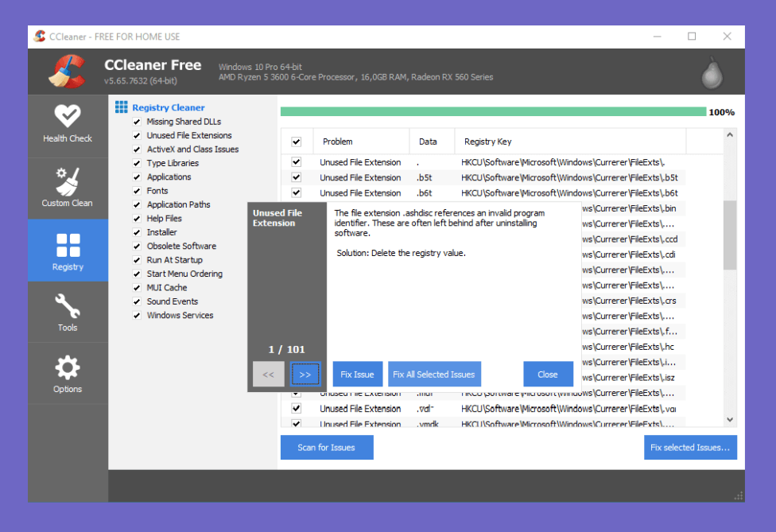The image size is (776, 532).
Task: Click registry key ending in FileExts\.crs
Action: [630, 301]
